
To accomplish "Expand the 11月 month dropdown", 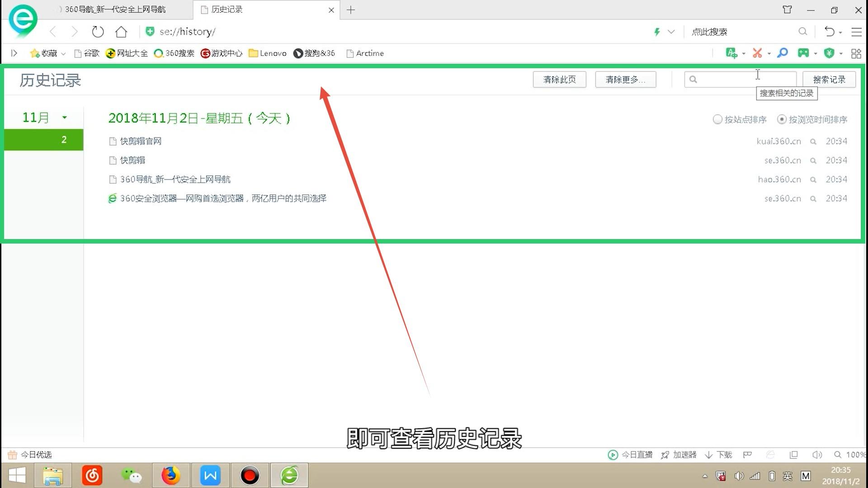I will (65, 117).
